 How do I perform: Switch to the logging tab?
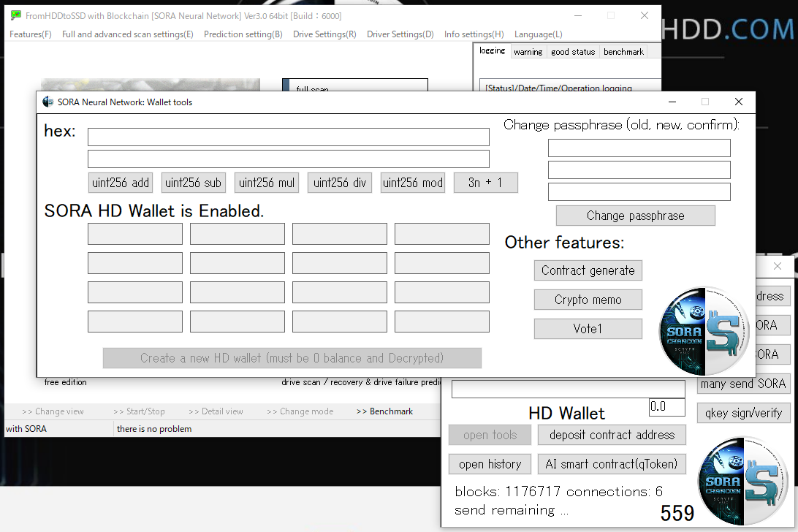point(492,51)
